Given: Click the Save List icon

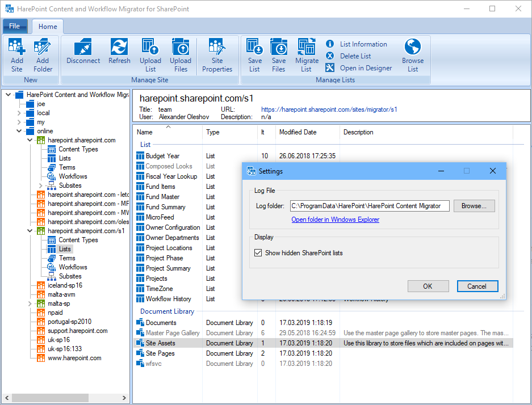Looking at the screenshot, I should pyautogui.click(x=254, y=47).
